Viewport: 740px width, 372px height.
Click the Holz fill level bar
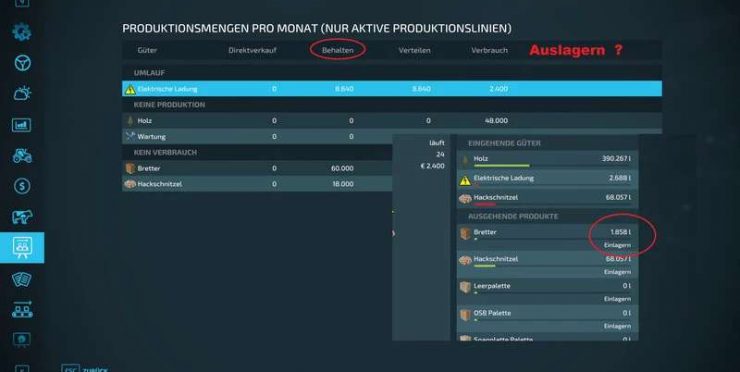502,166
